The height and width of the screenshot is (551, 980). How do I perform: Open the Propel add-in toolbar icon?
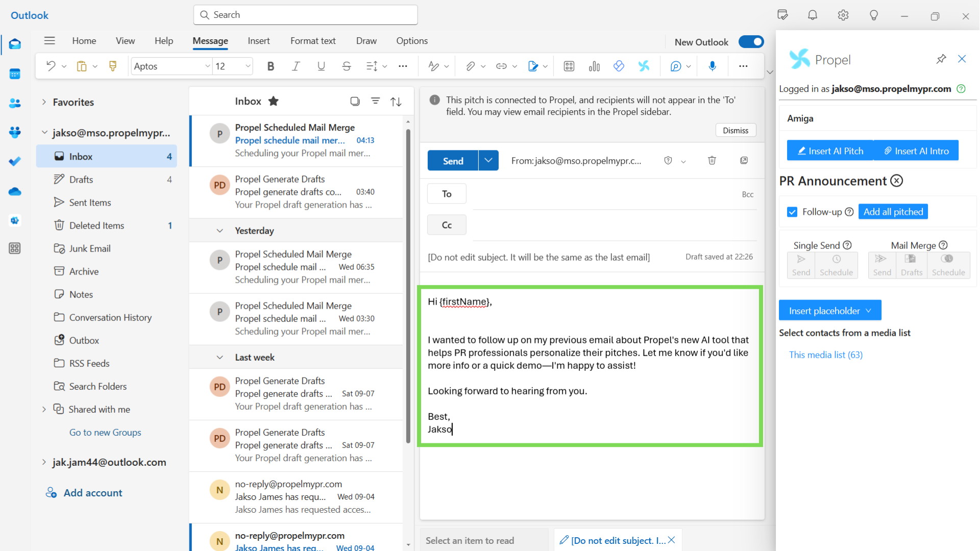644,66
